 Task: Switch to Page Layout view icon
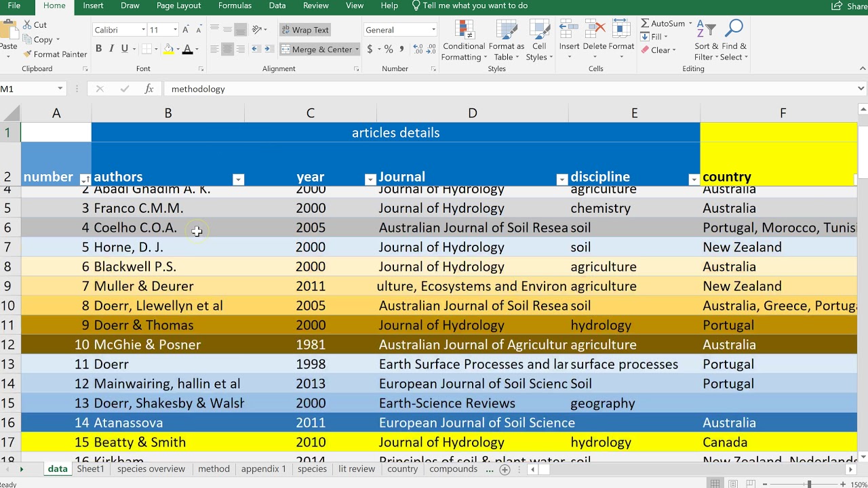click(x=732, y=484)
